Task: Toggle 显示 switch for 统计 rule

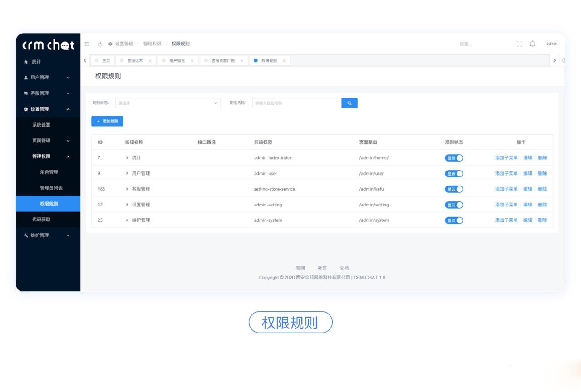Action: [453, 158]
